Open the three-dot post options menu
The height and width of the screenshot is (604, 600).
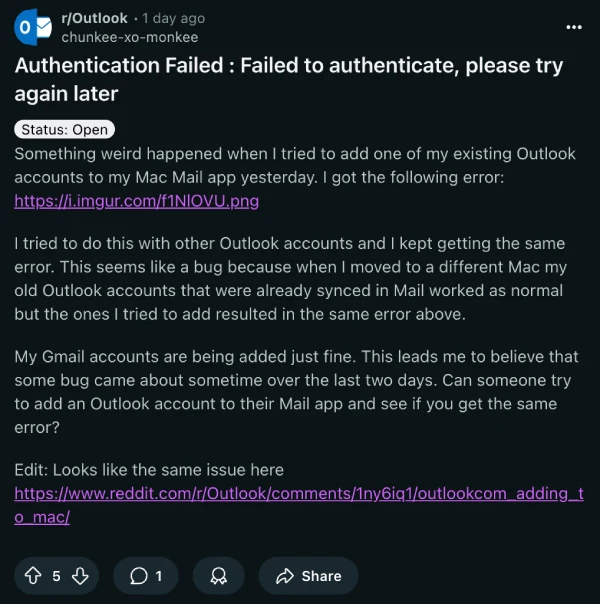tap(573, 27)
